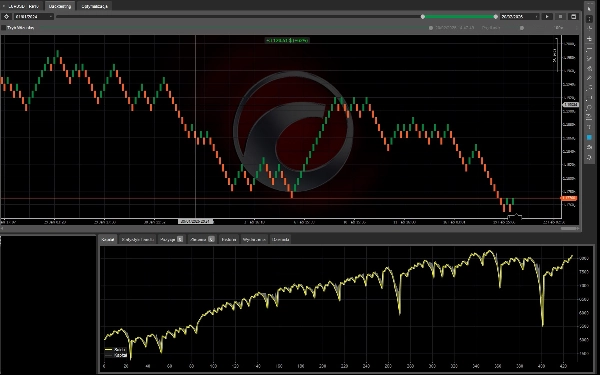Open the Historia tab
The height and width of the screenshot is (375, 600).
point(229,239)
